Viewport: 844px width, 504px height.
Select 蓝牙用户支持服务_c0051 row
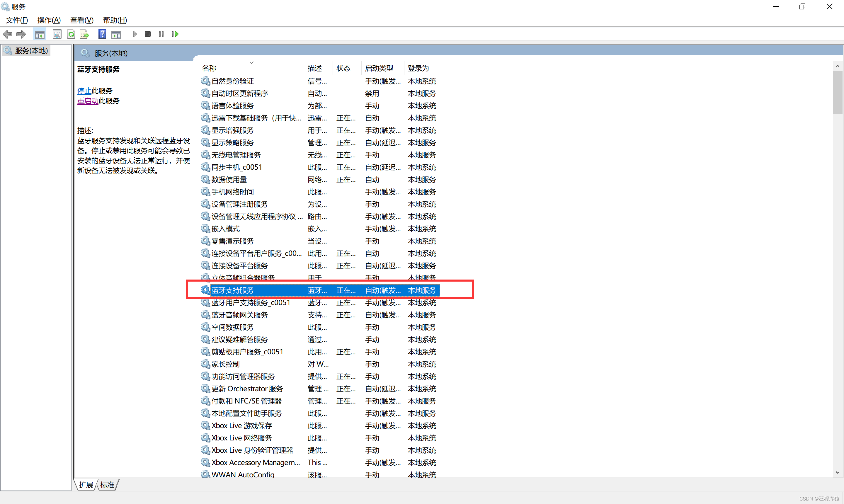[x=320, y=302]
